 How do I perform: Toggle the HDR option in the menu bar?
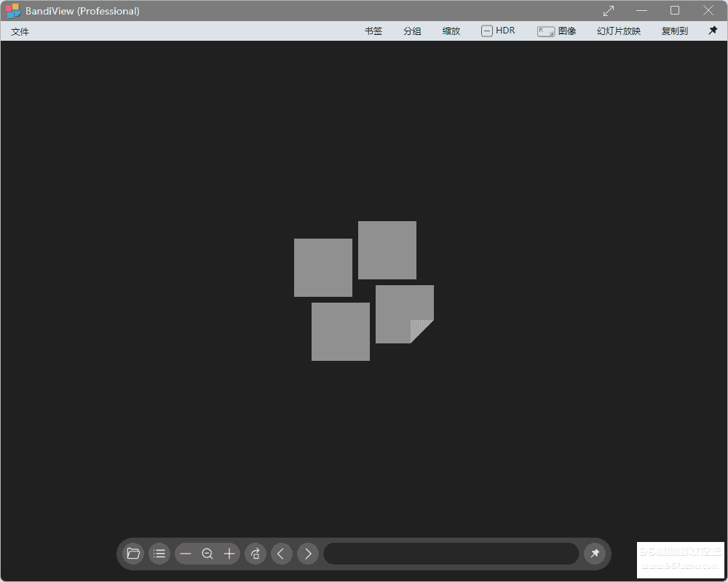point(498,31)
